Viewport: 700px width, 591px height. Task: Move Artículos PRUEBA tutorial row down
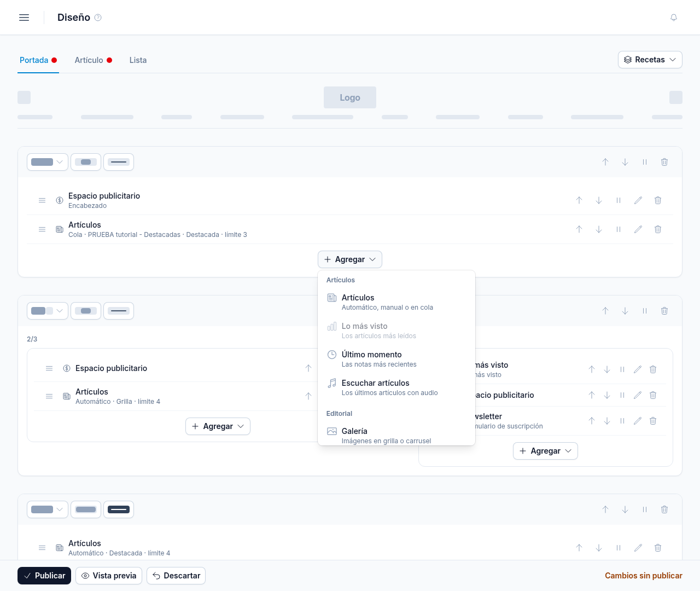point(599,229)
